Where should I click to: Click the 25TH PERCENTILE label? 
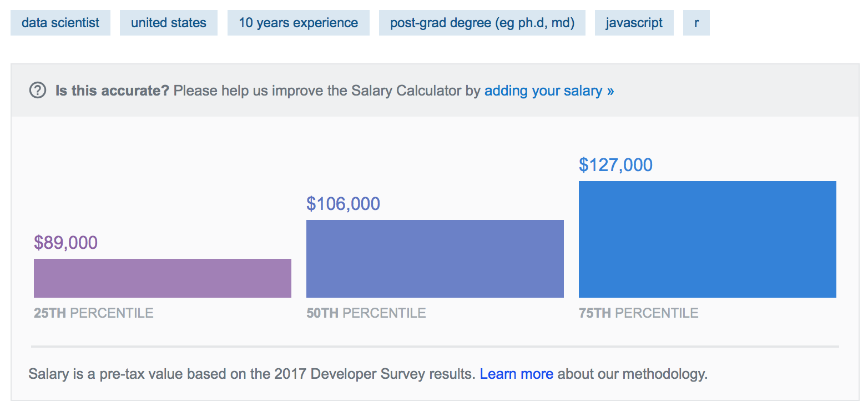coord(94,313)
